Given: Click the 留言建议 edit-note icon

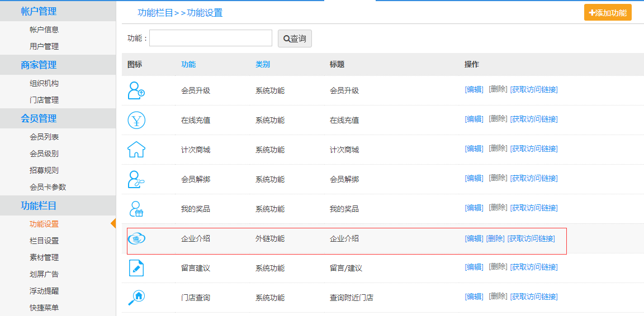Looking at the screenshot, I should pos(136,268).
